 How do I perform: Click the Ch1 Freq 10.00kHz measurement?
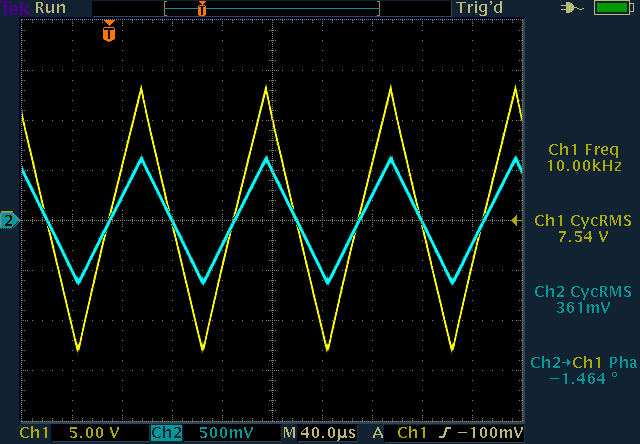584,157
